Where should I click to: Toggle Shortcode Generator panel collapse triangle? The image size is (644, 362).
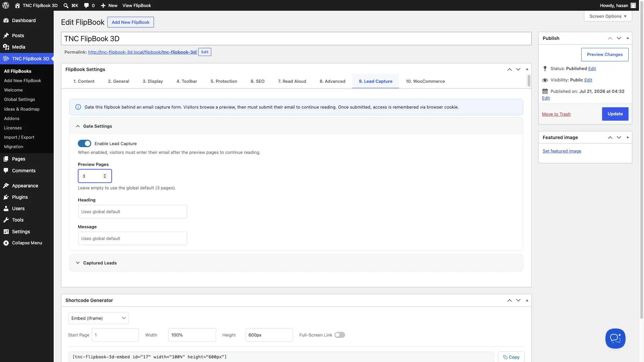(x=527, y=300)
